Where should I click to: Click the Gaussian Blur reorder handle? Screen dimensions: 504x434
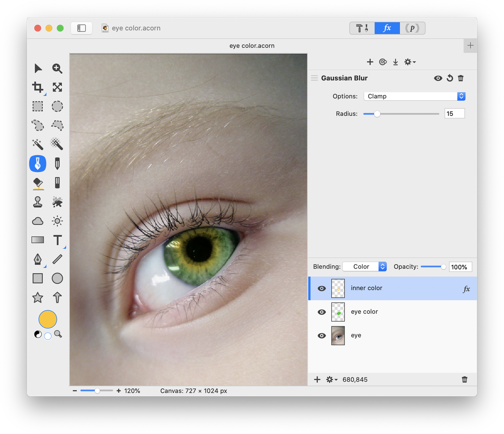(x=315, y=78)
